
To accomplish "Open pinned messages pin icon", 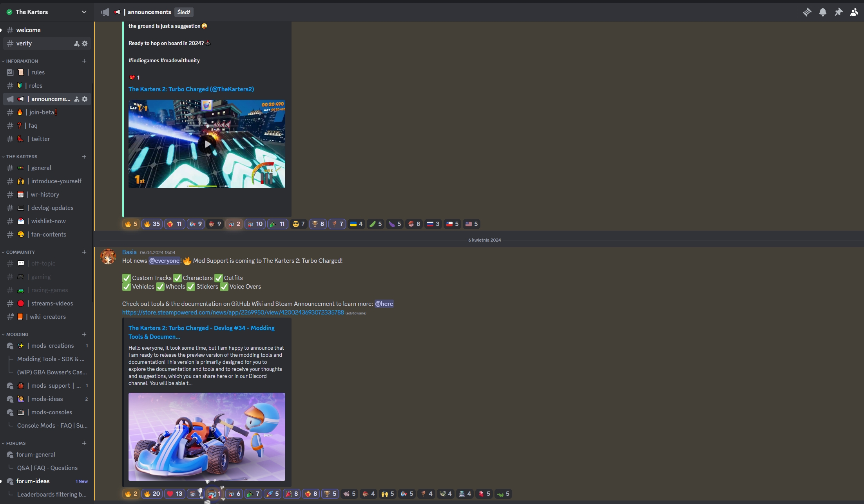I will pos(838,12).
